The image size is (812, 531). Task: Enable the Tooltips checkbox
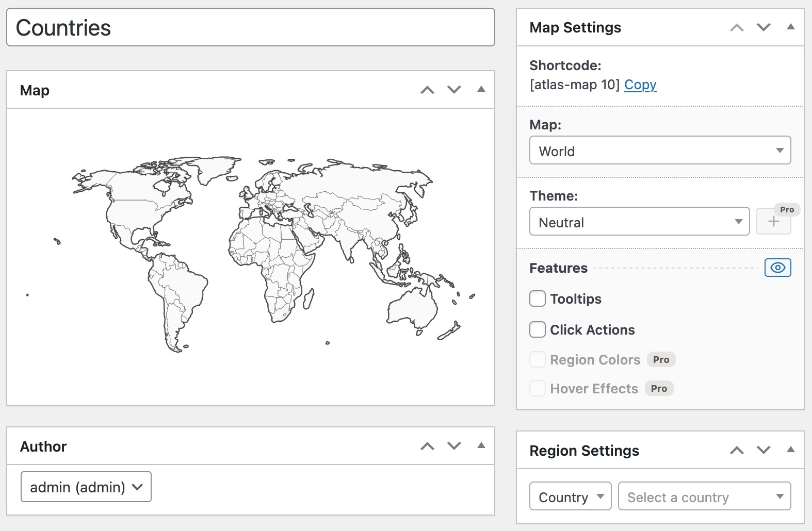[x=538, y=298]
